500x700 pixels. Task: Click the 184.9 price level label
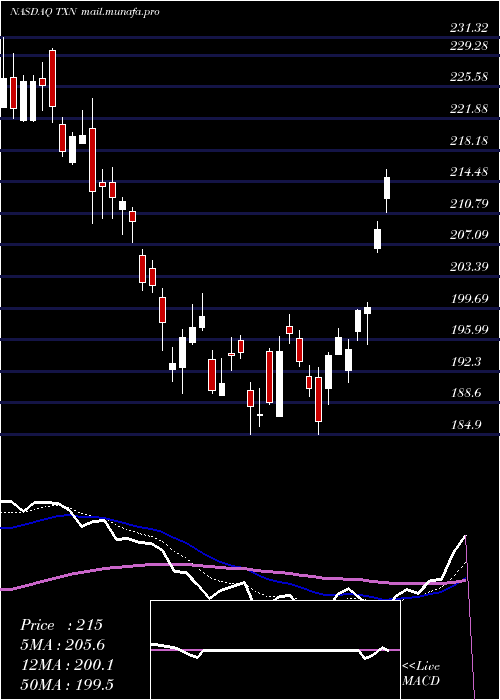[x=466, y=425]
